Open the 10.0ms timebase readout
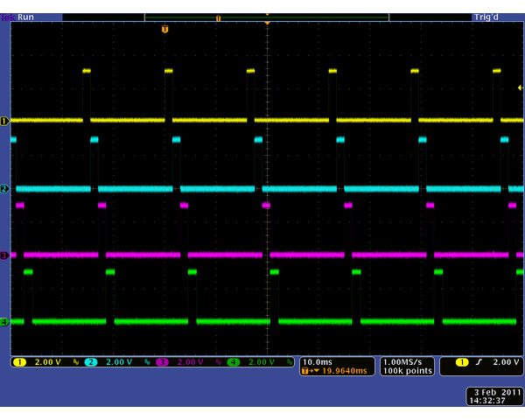Image resolution: width=525 pixels, height=420 pixels. pyautogui.click(x=316, y=361)
